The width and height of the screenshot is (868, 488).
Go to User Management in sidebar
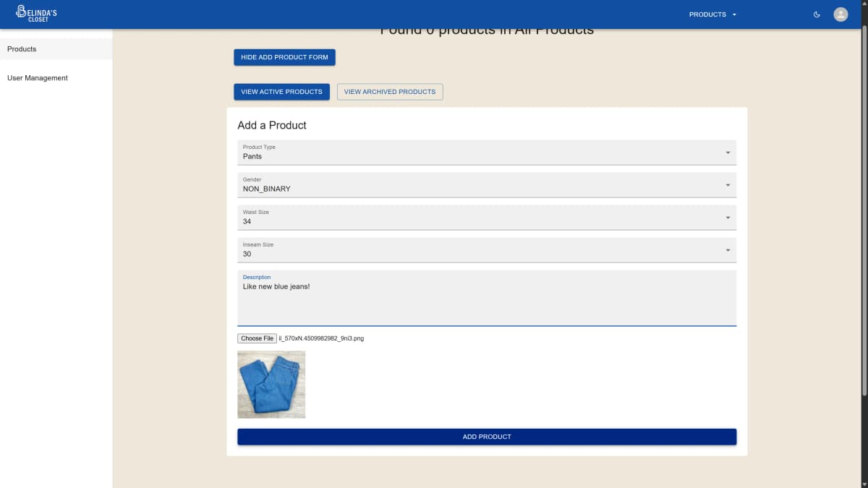[x=38, y=78]
